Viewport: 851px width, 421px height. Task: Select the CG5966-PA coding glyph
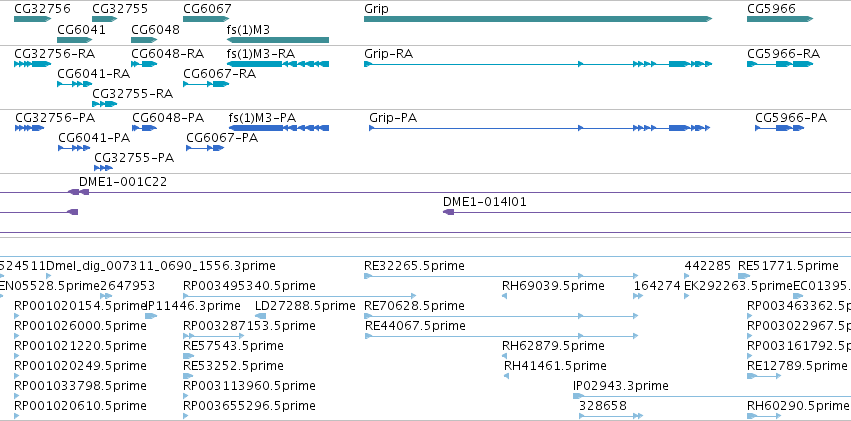coord(779,128)
